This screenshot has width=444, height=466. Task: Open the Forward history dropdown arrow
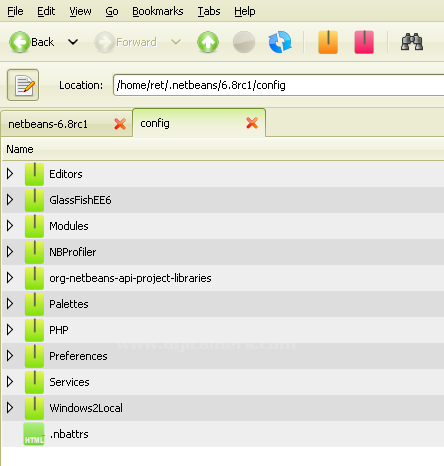point(176,42)
